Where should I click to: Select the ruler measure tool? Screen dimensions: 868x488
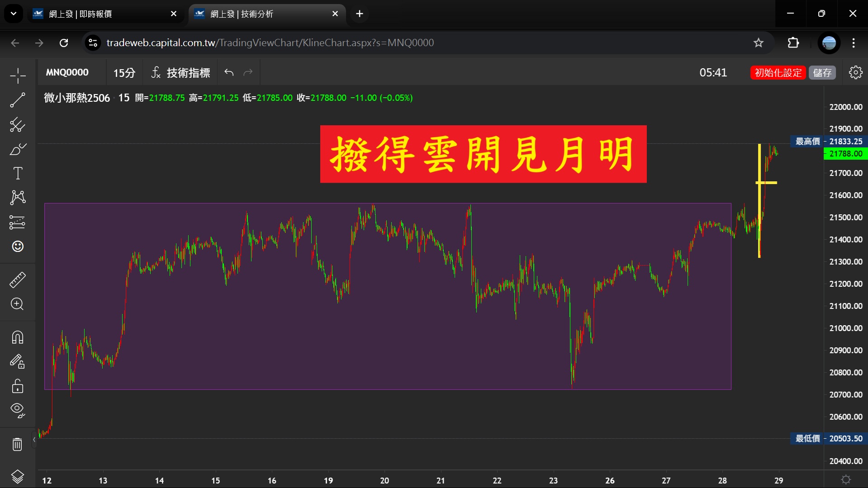tap(18, 280)
